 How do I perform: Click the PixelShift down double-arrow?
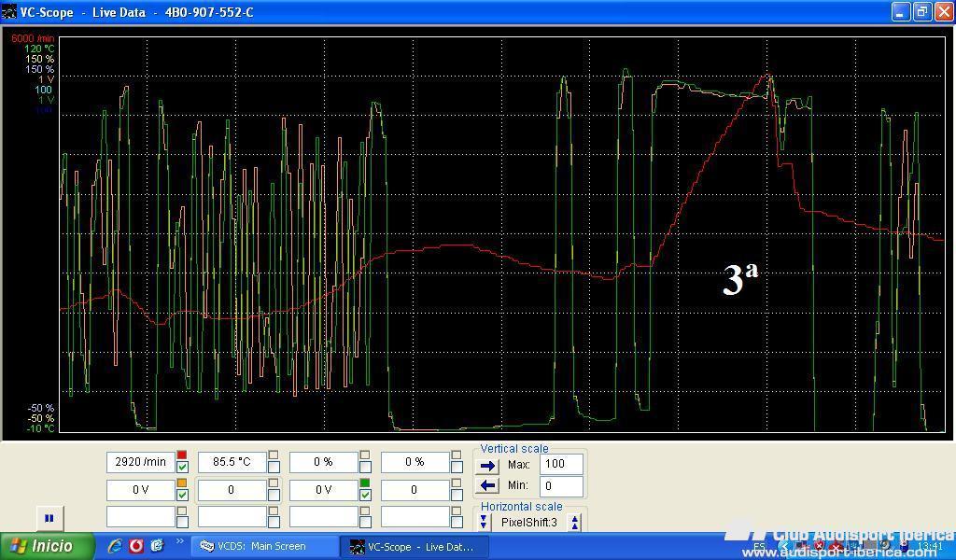484,523
